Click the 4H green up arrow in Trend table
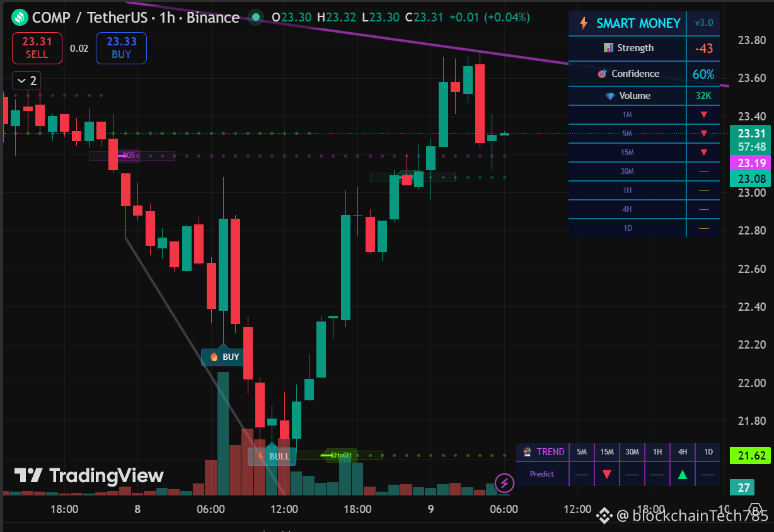The image size is (774, 532). [683, 474]
